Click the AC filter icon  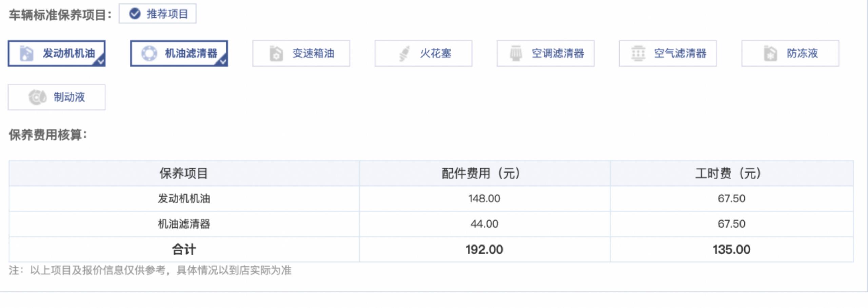coord(516,53)
